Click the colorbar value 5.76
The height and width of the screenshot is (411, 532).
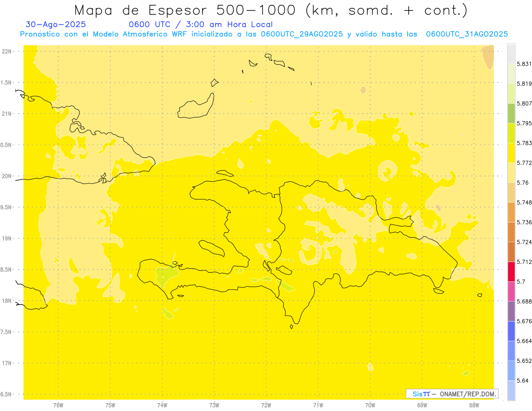pos(522,182)
